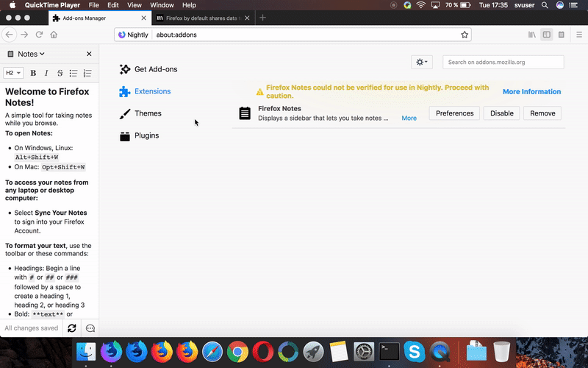
Task: Click the Wi-Fi status icon
Action: (x=421, y=5)
